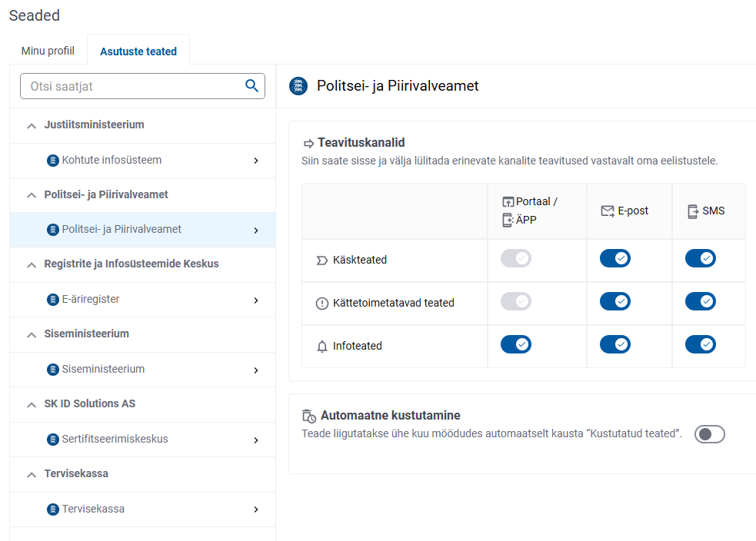Switch to the Minu profiil tab

[48, 51]
